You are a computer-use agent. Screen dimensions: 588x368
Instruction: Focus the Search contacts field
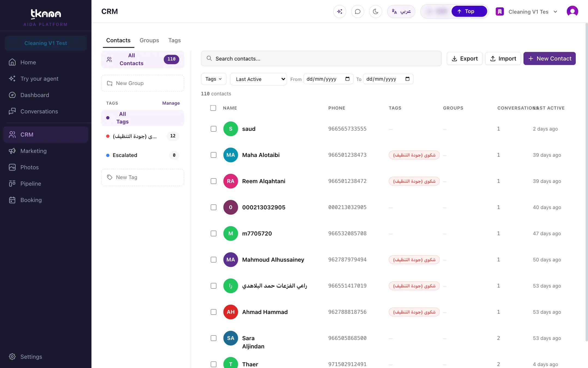pyautogui.click(x=321, y=59)
